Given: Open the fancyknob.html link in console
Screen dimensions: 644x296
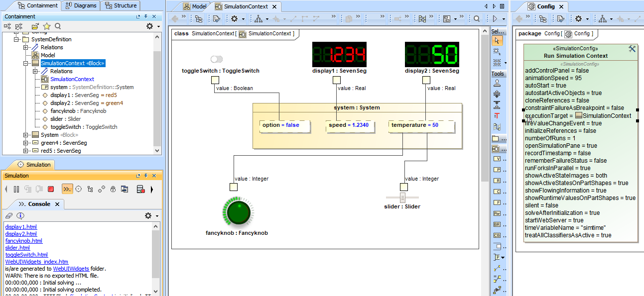Looking at the screenshot, I should (x=23, y=241).
